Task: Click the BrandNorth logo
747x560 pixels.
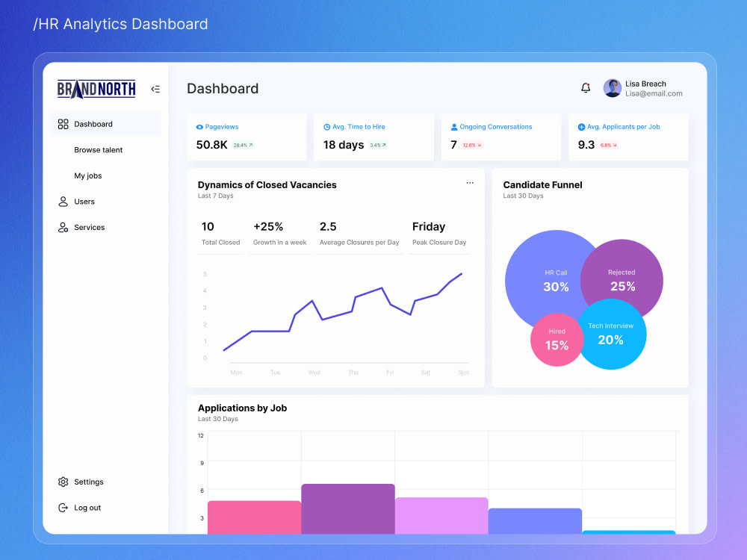Action: click(x=96, y=89)
